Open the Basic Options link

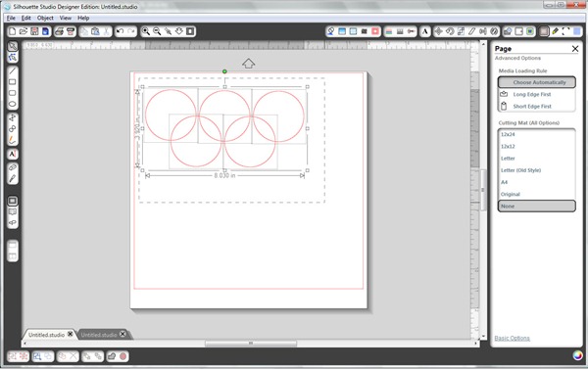pos(512,338)
